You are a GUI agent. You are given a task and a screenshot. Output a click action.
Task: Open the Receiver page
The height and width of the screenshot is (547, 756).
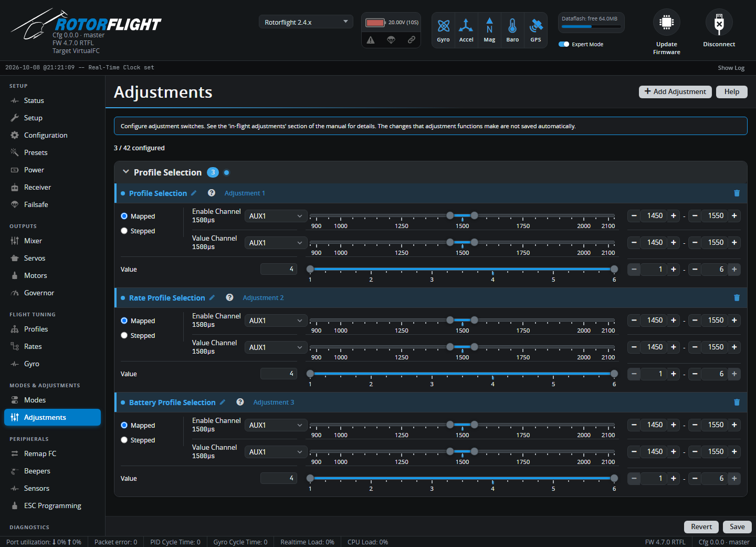[52, 187]
